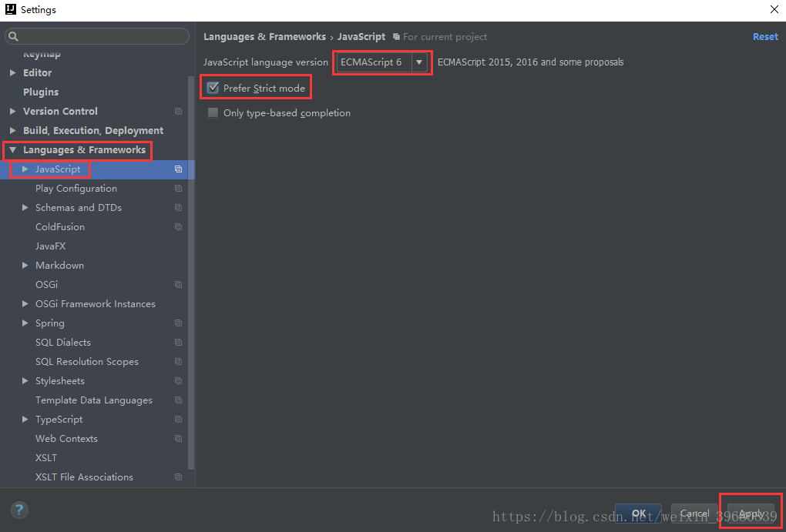Click the project-level icon beside SQL Dialects
This screenshot has height=532, width=786.
click(x=179, y=342)
